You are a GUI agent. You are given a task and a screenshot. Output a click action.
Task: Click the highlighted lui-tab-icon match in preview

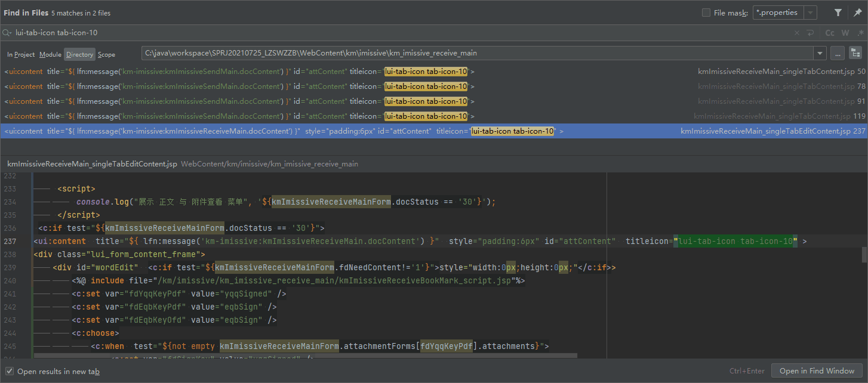[736, 241]
